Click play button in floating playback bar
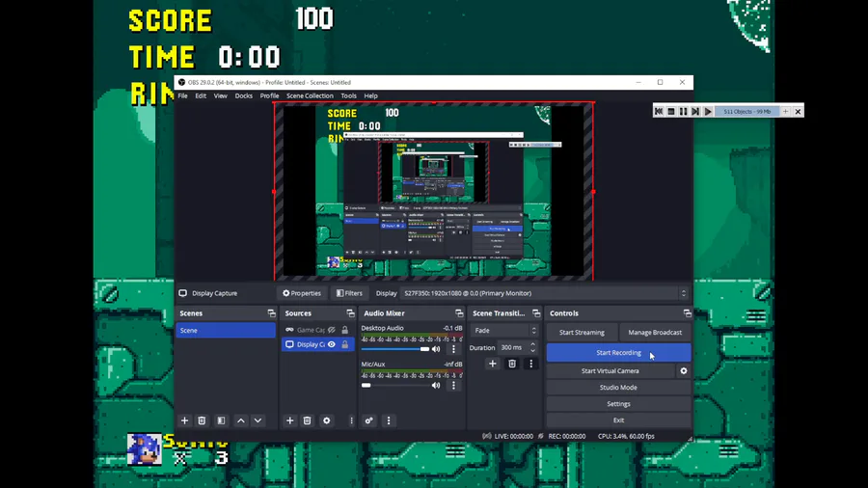The height and width of the screenshot is (488, 868). [x=708, y=111]
